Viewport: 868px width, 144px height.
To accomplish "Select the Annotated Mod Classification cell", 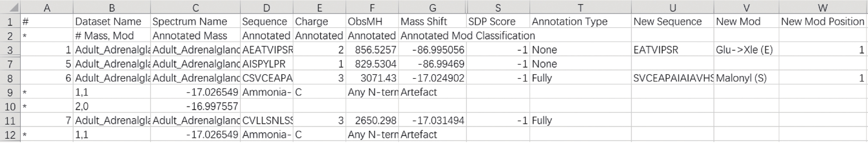I will click(x=467, y=35).
